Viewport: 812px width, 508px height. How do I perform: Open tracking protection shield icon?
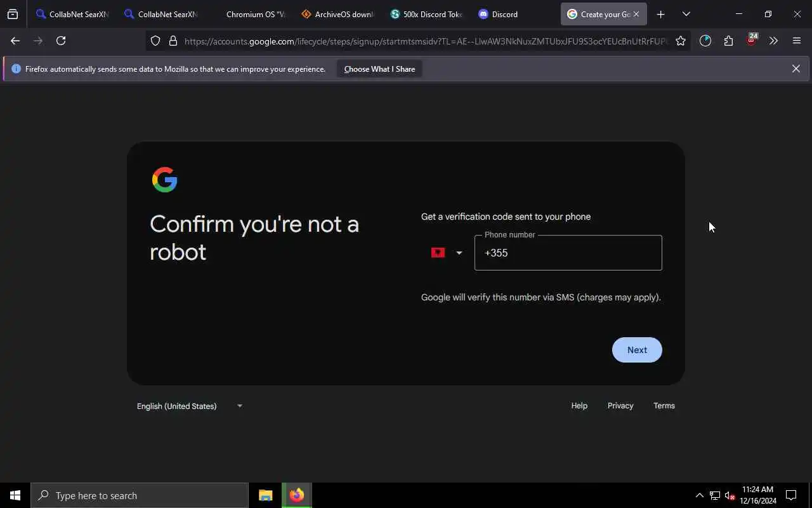[x=155, y=41]
